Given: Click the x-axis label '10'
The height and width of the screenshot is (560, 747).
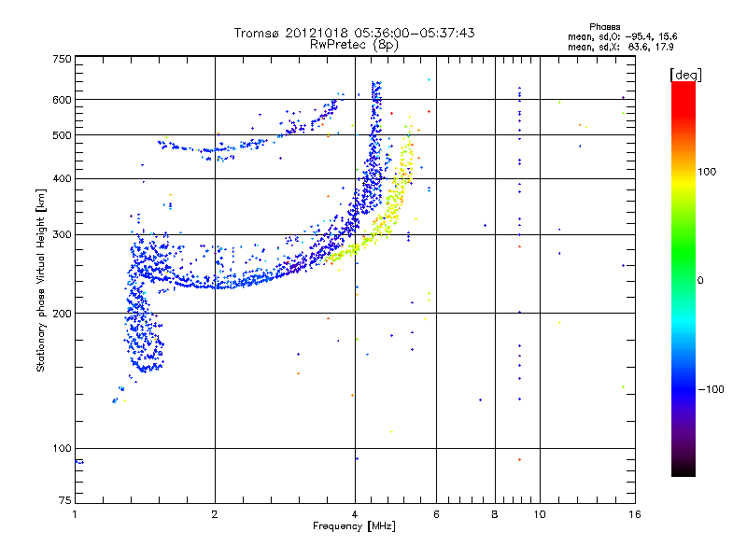Looking at the screenshot, I should pos(540,514).
